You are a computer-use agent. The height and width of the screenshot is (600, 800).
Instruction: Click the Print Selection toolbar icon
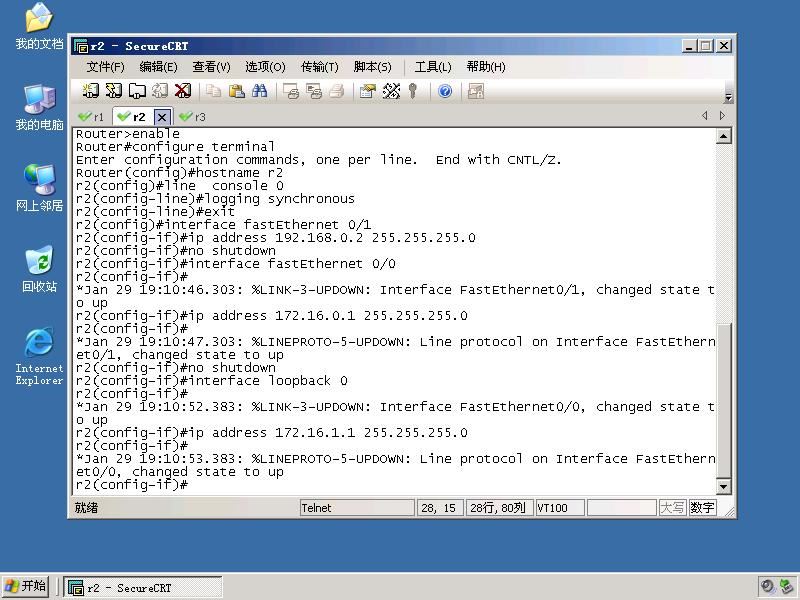click(314, 91)
